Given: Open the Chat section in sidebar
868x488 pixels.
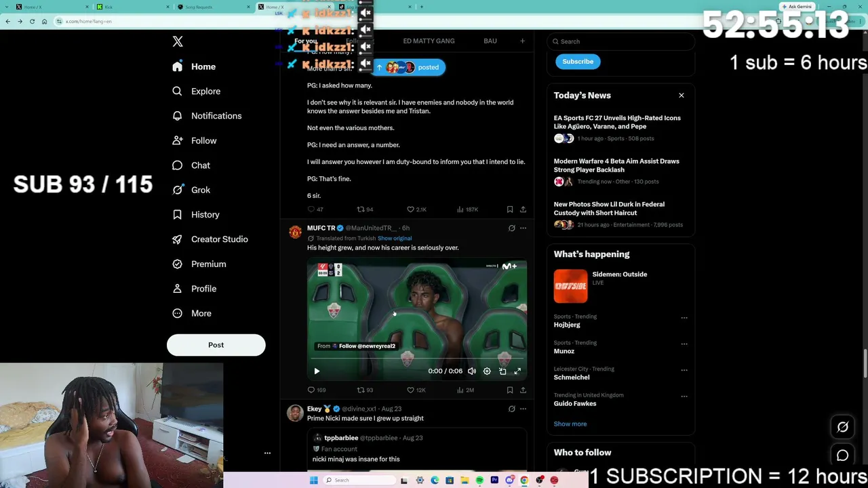Looking at the screenshot, I should pyautogui.click(x=191, y=165).
